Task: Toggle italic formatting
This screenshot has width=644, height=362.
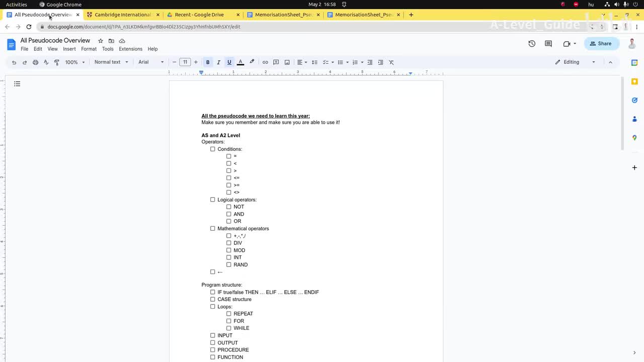Action: tap(218, 62)
